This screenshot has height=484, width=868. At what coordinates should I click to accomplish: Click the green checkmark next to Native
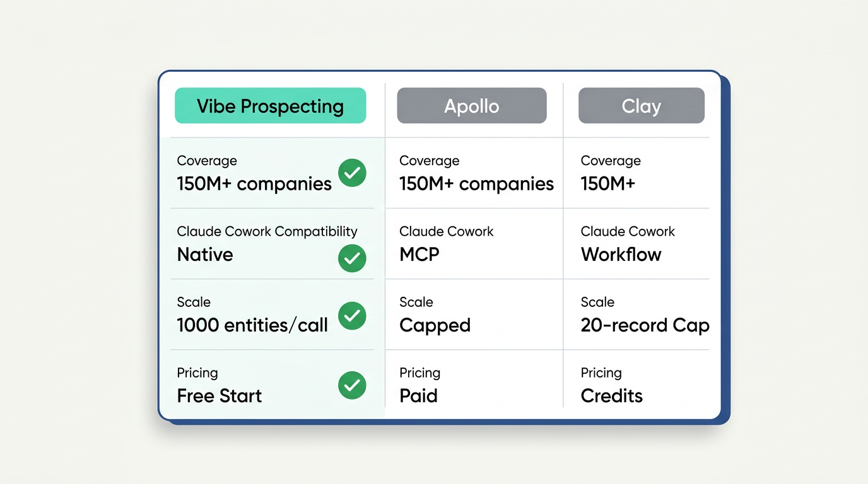(x=352, y=258)
